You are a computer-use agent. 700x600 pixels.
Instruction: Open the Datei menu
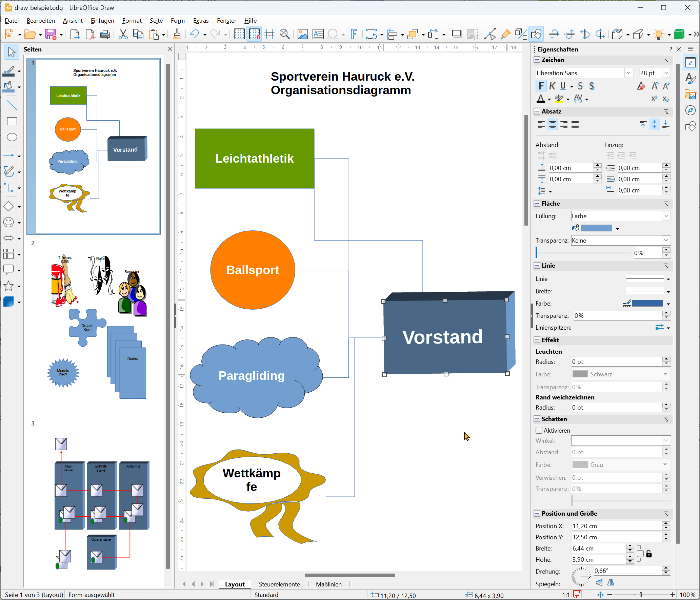point(12,21)
